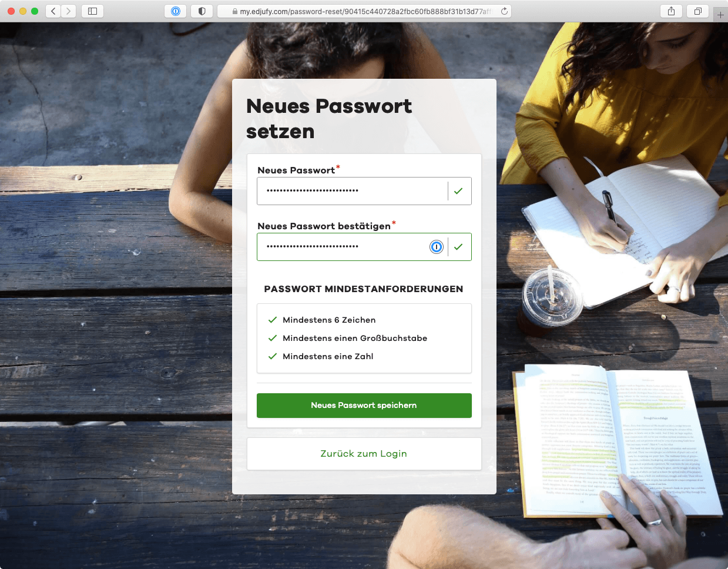Open the 1Password extension in toolbar
The width and height of the screenshot is (728, 569).
point(176,11)
